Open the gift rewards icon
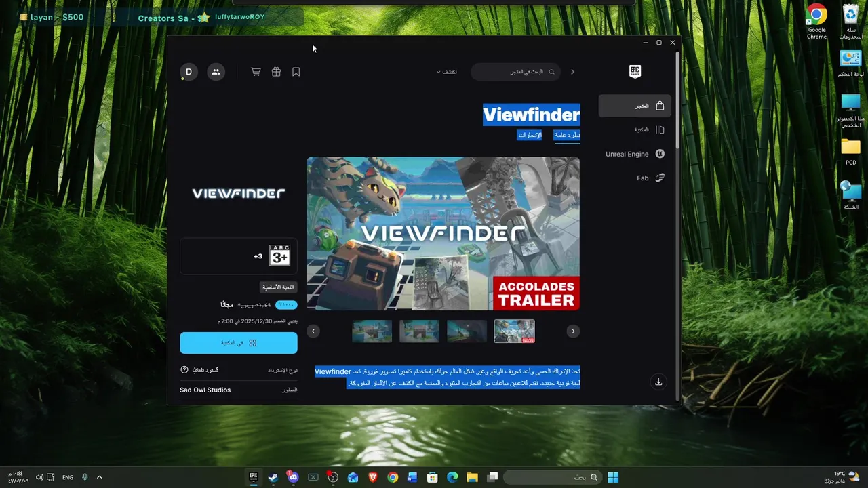Screen dimensions: 868x488 (x=276, y=72)
